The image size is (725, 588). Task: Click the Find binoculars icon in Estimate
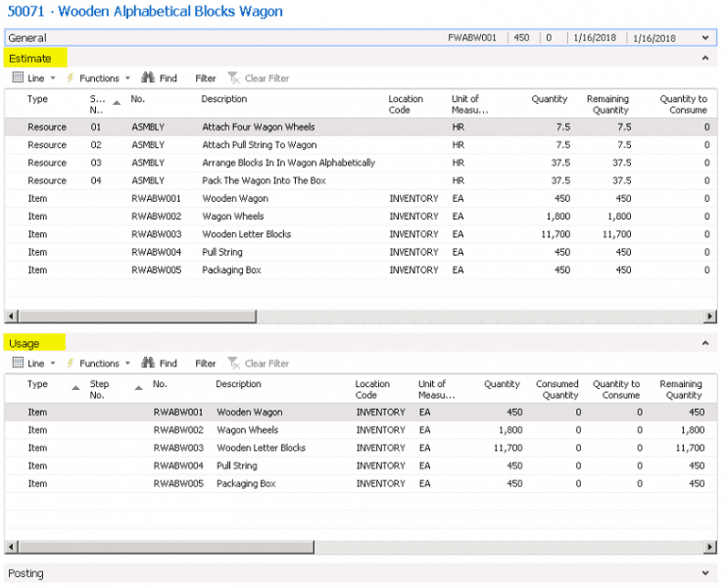[149, 78]
